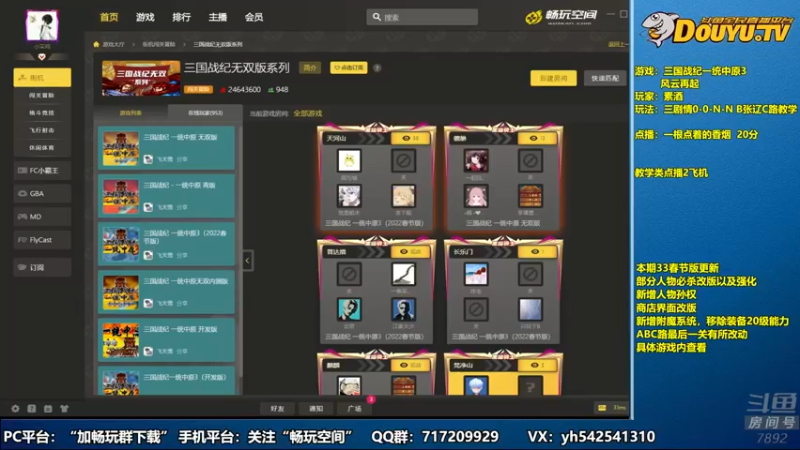
Task: Select the 三国战纪 一统中原 开发版 game entry
Action: (x=166, y=340)
